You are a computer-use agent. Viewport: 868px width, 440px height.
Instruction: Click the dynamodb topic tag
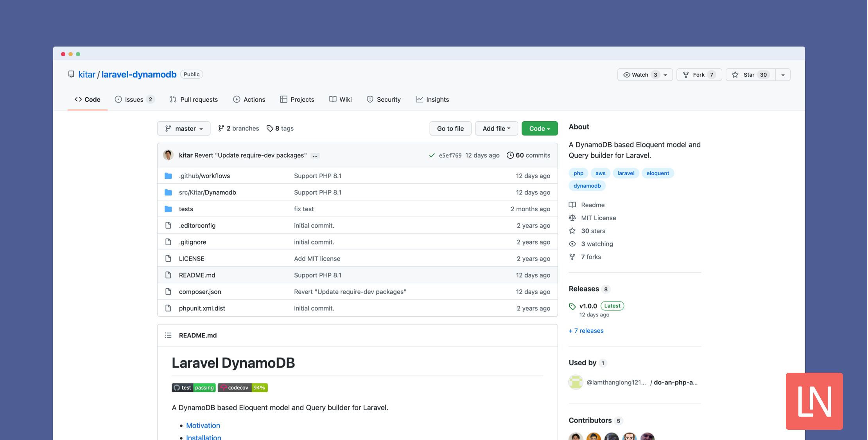pyautogui.click(x=587, y=186)
